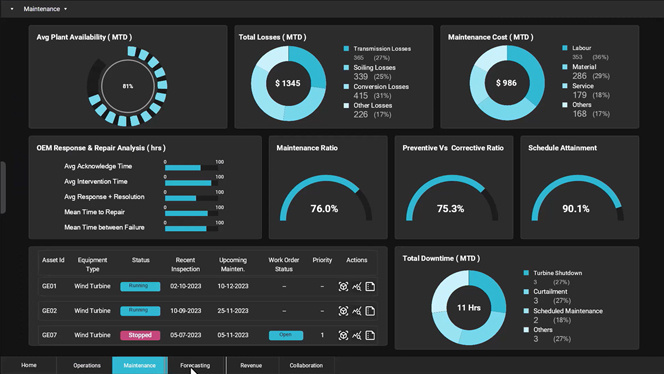Open trend analysis icon for GE01

[x=357, y=287]
